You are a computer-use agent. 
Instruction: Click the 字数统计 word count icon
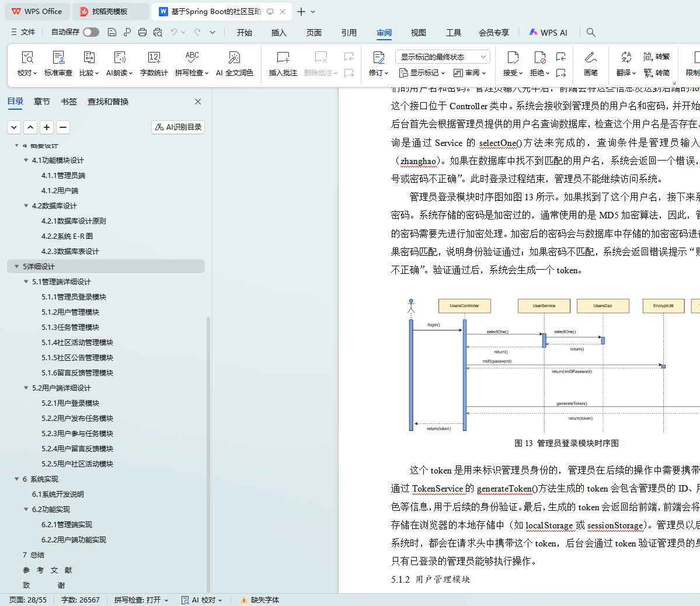(x=154, y=58)
